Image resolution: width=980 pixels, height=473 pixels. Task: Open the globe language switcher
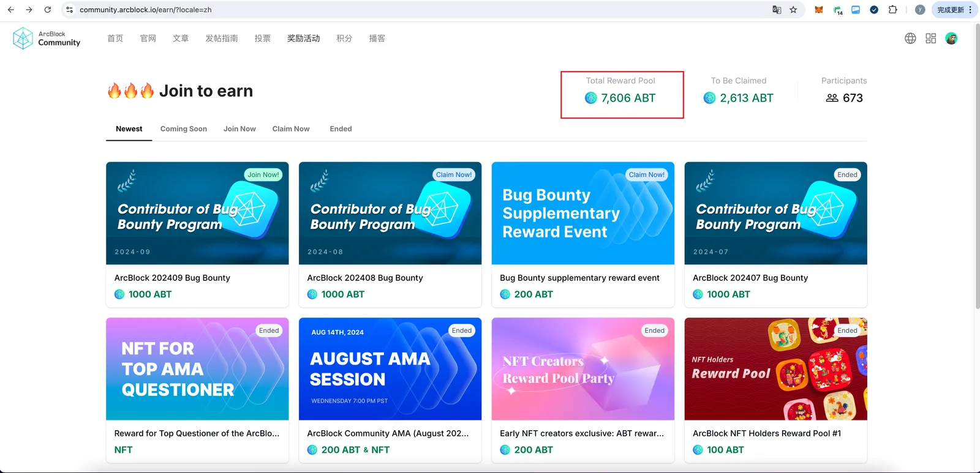point(911,39)
